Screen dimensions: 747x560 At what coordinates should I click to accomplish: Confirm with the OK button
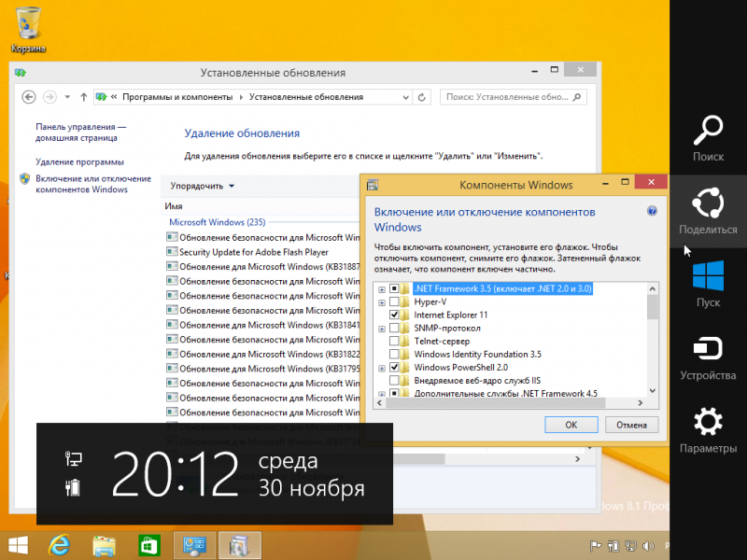point(571,425)
